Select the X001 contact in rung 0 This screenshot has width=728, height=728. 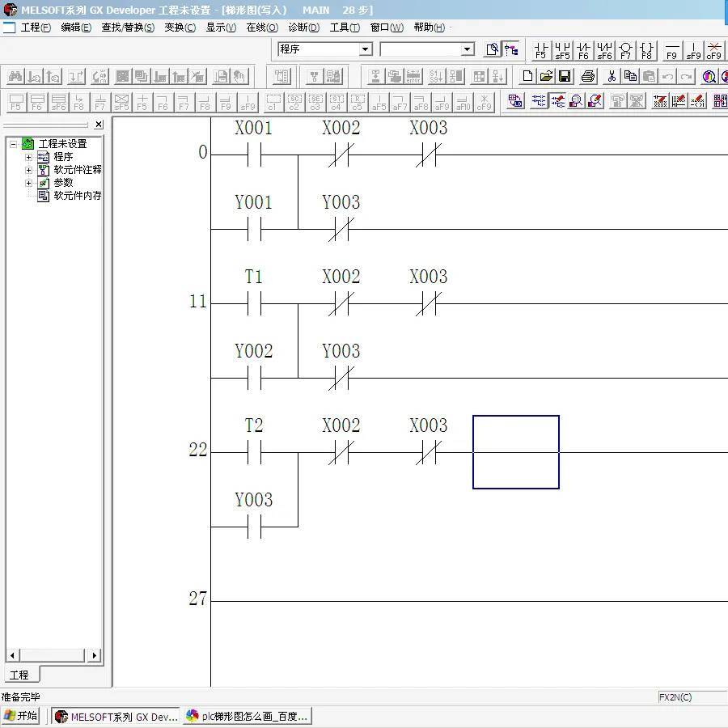[x=254, y=155]
